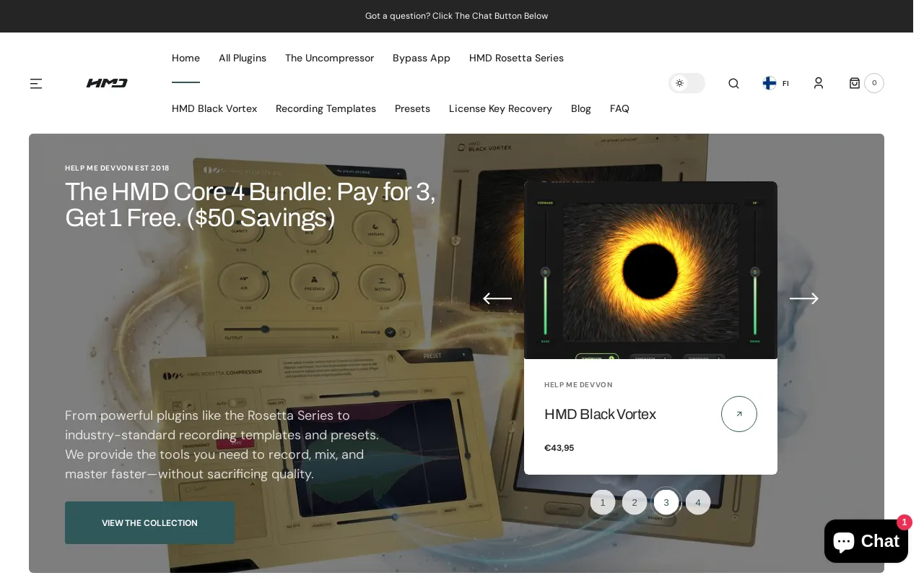
Task: Open the user account icon
Action: [818, 83]
